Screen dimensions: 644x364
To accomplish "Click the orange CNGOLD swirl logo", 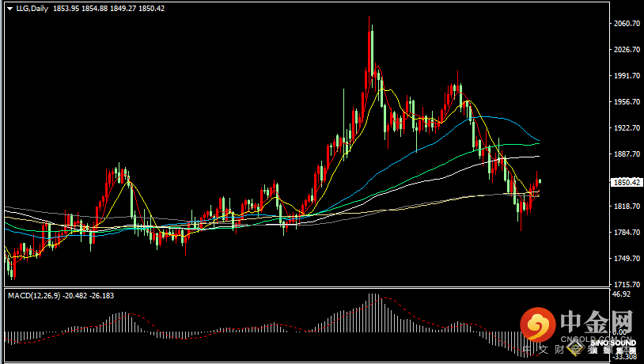I will 538,324.
